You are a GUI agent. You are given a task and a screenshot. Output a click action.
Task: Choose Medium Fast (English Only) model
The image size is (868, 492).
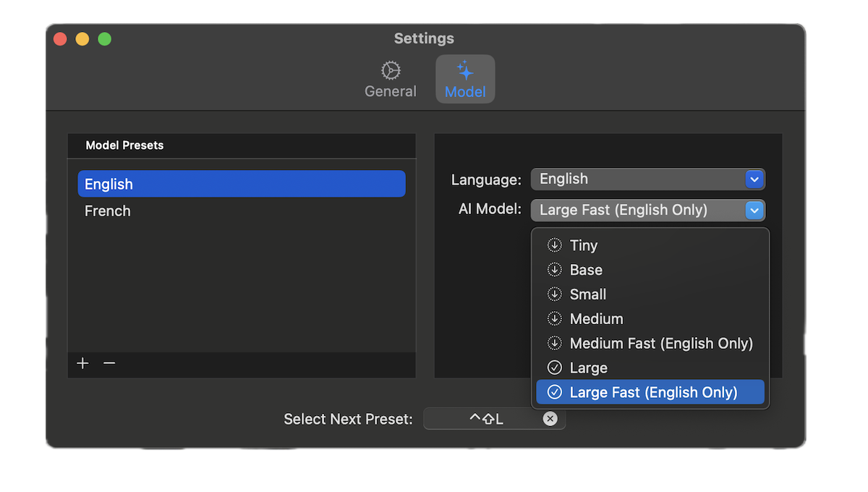(650, 344)
